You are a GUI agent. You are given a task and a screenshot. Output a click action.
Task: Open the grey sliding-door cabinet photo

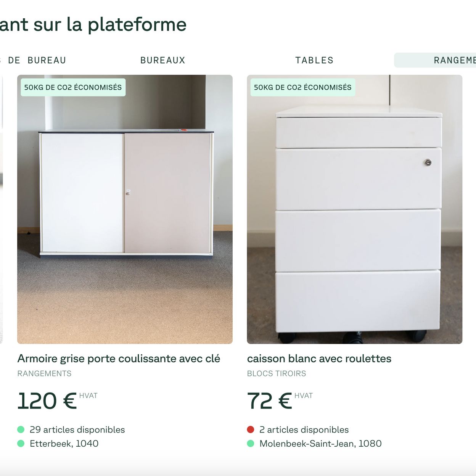[125, 209]
